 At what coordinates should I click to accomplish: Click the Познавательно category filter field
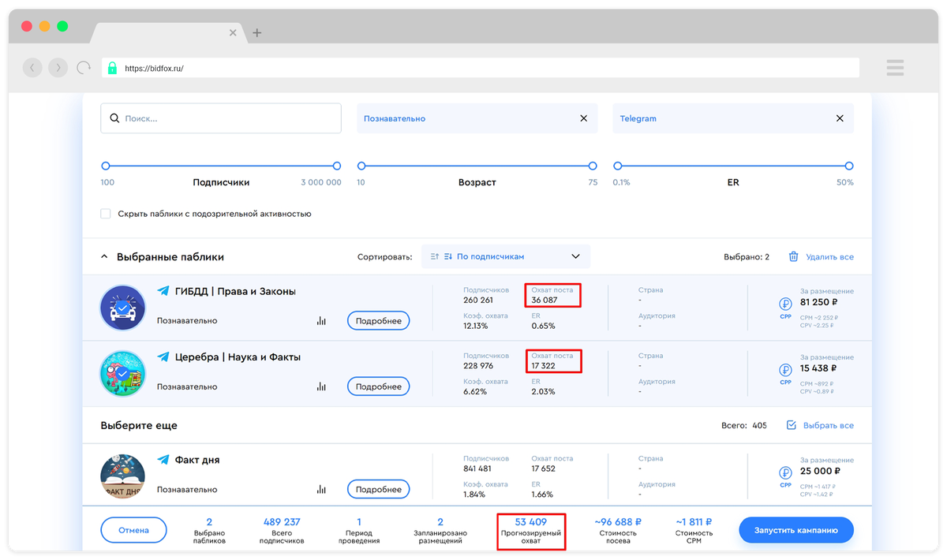pyautogui.click(x=477, y=118)
